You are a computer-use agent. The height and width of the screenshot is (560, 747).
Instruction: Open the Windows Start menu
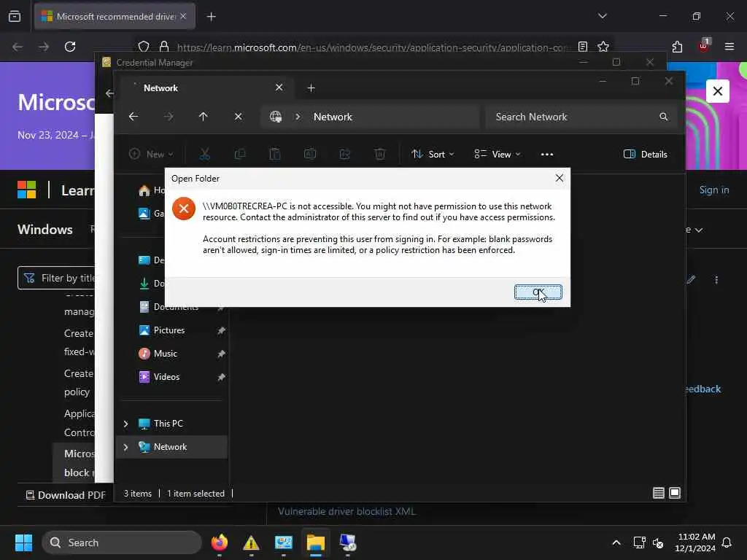coord(23,542)
